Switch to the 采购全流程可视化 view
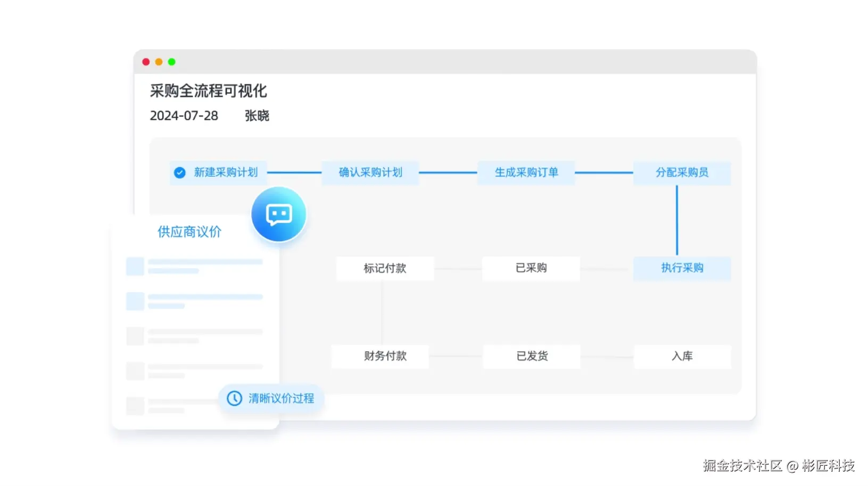The height and width of the screenshot is (486, 868). tap(209, 91)
